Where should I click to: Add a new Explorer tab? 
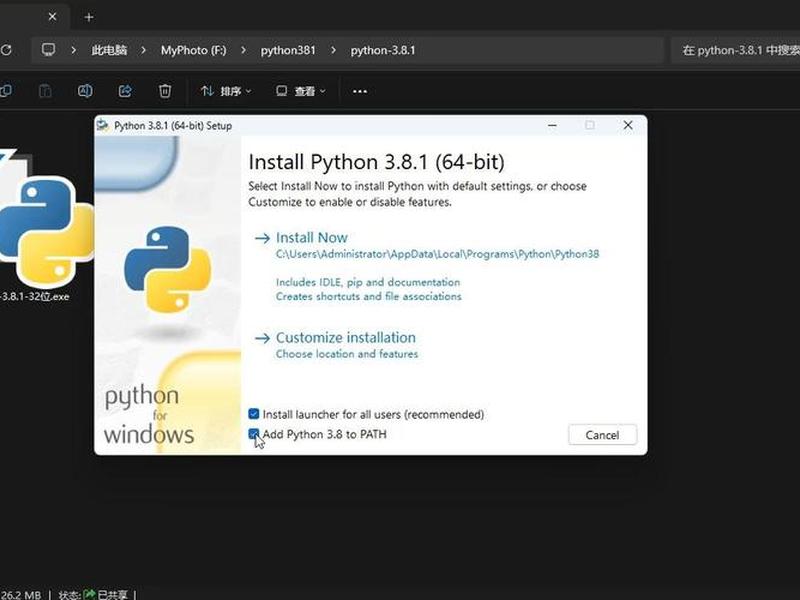click(x=89, y=17)
